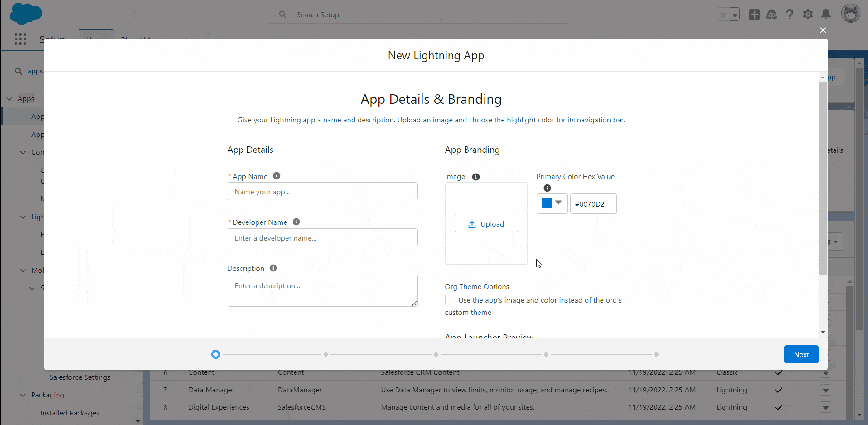Close the New Lightning App dialog
This screenshot has width=868, height=425.
(x=823, y=30)
